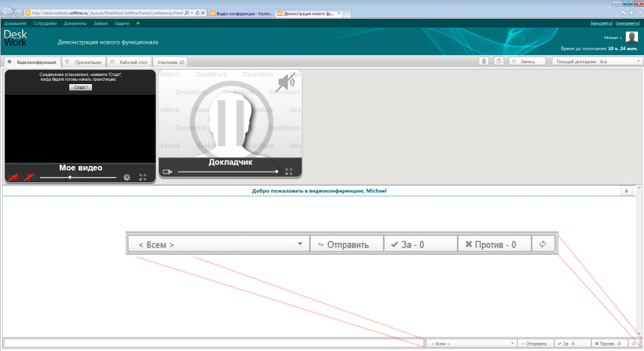Screen dimensions: 644x351
Task: Click the Докладчик volume slider
Action: coord(228,171)
